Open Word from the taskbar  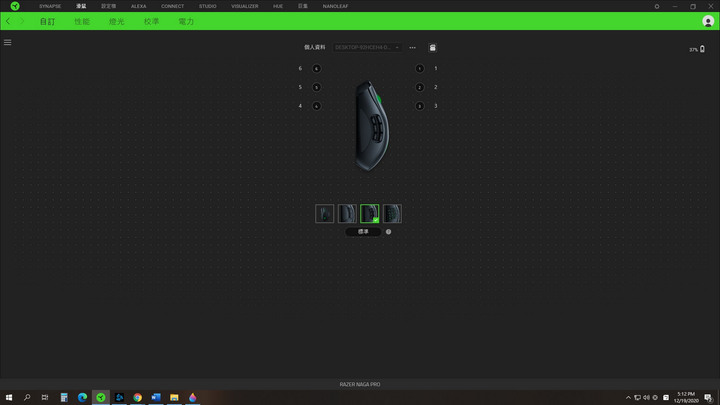click(x=156, y=397)
